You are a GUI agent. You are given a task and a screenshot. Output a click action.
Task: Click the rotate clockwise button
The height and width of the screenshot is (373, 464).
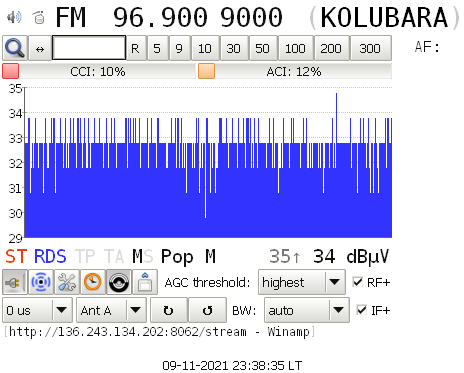coord(169,310)
